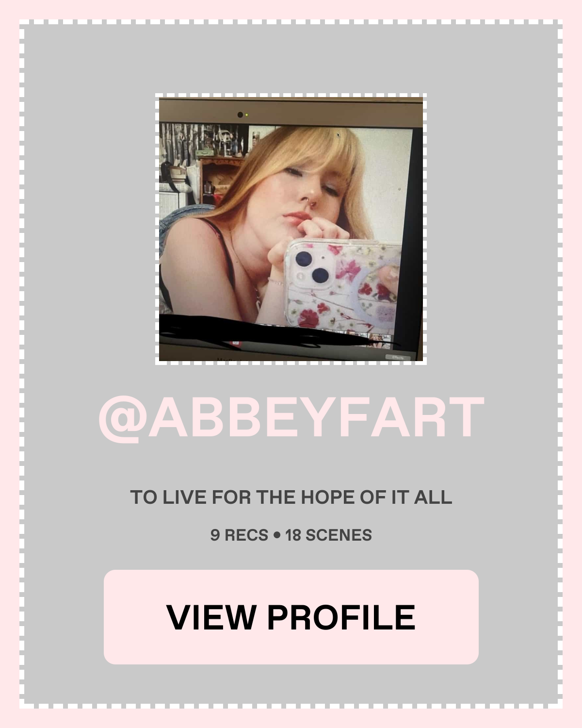Click the Effects button in photo corner
The image size is (582, 728).
coord(398,358)
